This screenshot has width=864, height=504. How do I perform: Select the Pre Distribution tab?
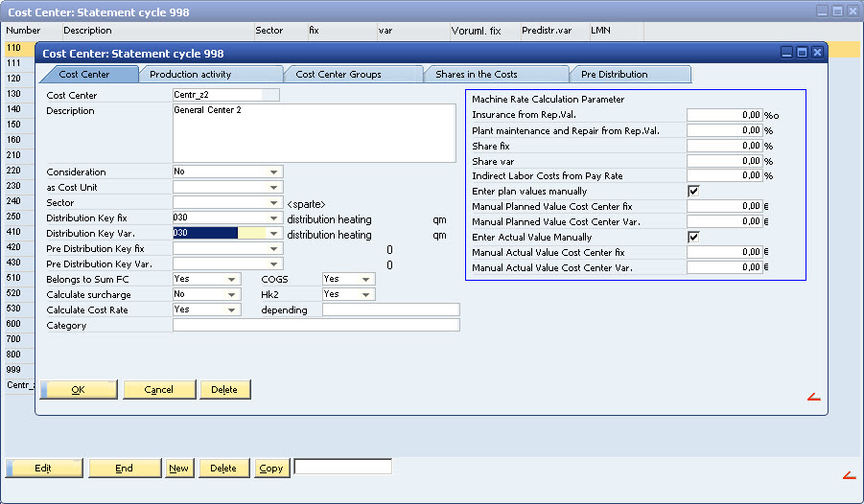coord(629,74)
